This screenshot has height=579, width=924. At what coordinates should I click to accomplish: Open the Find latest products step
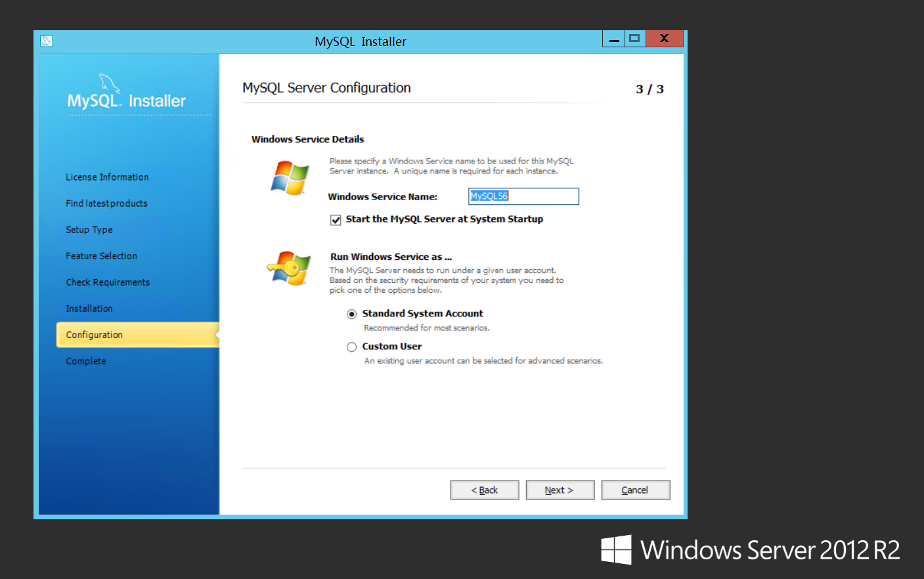point(106,204)
